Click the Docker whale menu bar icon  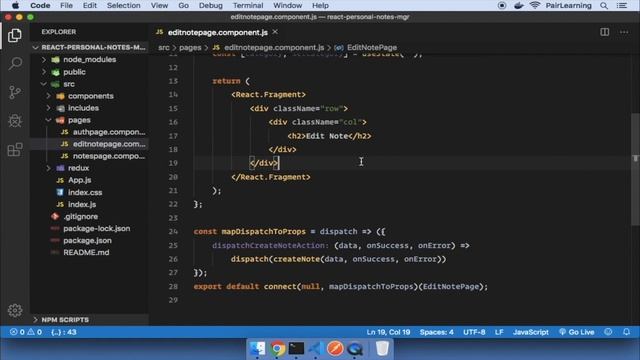519,5
